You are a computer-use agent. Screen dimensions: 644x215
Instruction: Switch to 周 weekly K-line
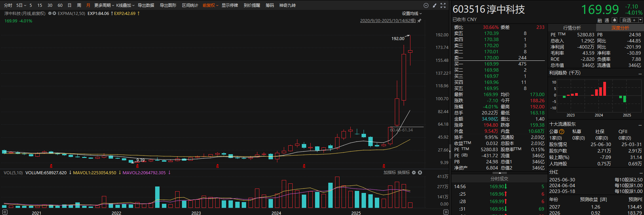(x=79, y=5)
